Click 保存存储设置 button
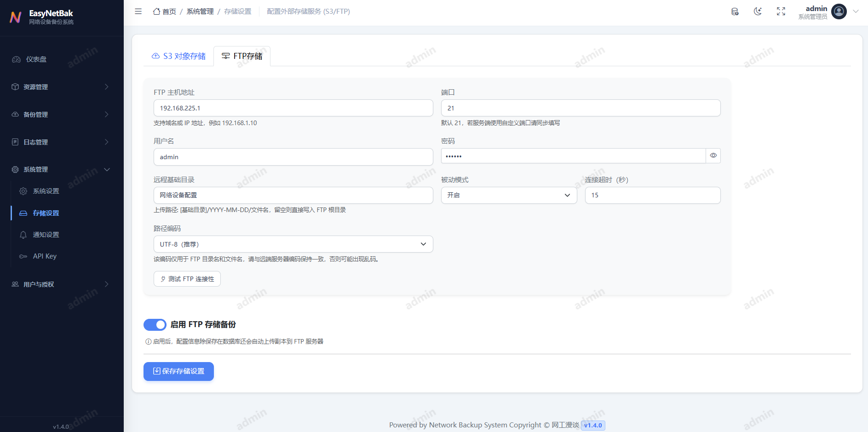 (178, 371)
